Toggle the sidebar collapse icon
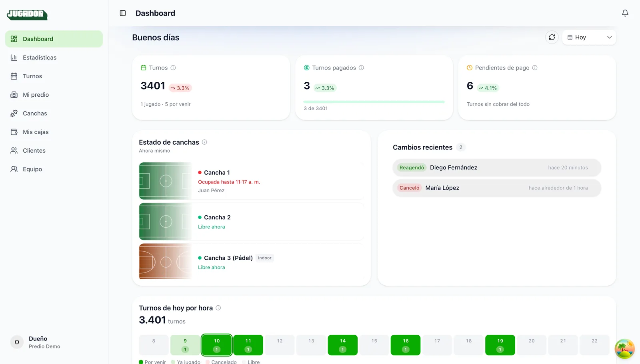Viewport: 640px width, 364px height. pyautogui.click(x=123, y=13)
